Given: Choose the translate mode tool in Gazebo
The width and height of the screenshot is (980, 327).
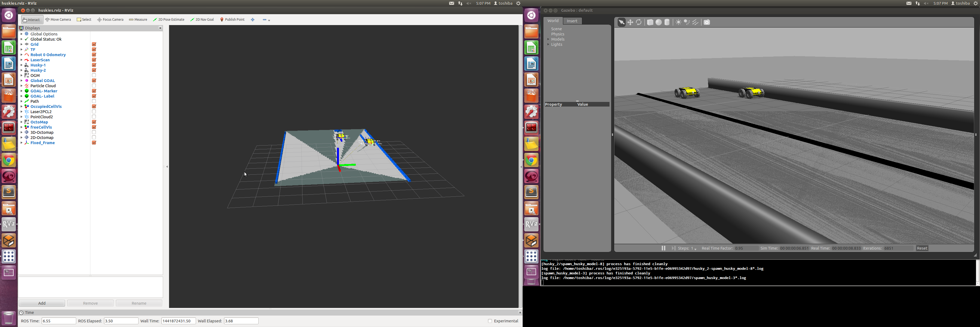Looking at the screenshot, I should click(x=630, y=22).
